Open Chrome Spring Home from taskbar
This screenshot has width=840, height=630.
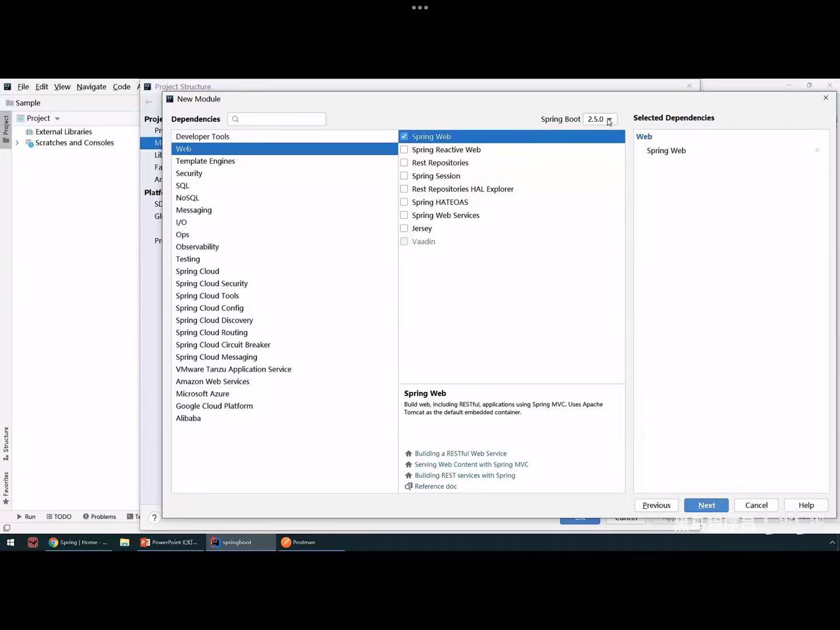pyautogui.click(x=78, y=542)
